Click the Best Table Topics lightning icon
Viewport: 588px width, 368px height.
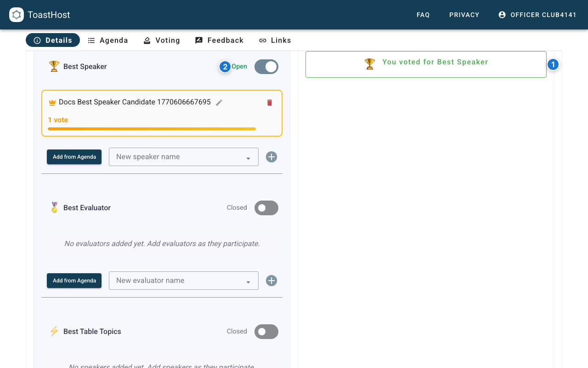click(54, 331)
